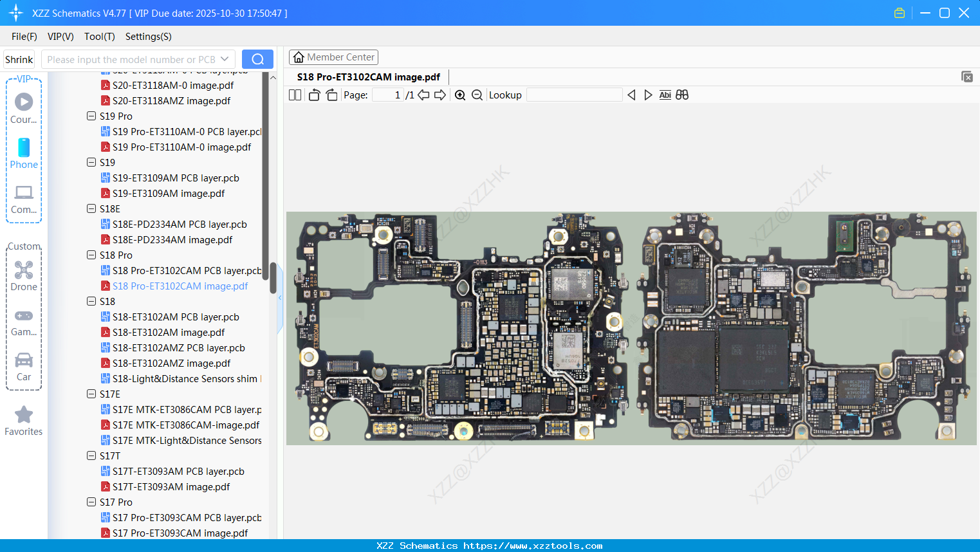The height and width of the screenshot is (552, 980).
Task: Click the Member Center button
Action: pos(333,57)
